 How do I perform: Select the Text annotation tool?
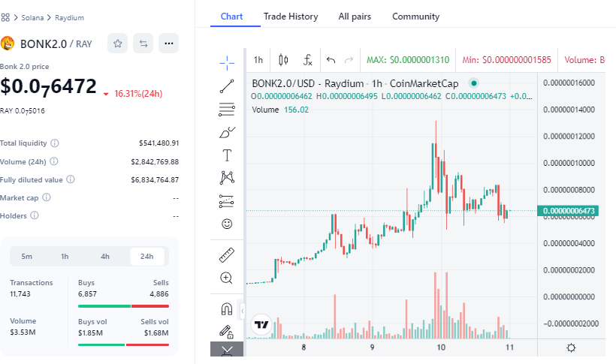227,155
